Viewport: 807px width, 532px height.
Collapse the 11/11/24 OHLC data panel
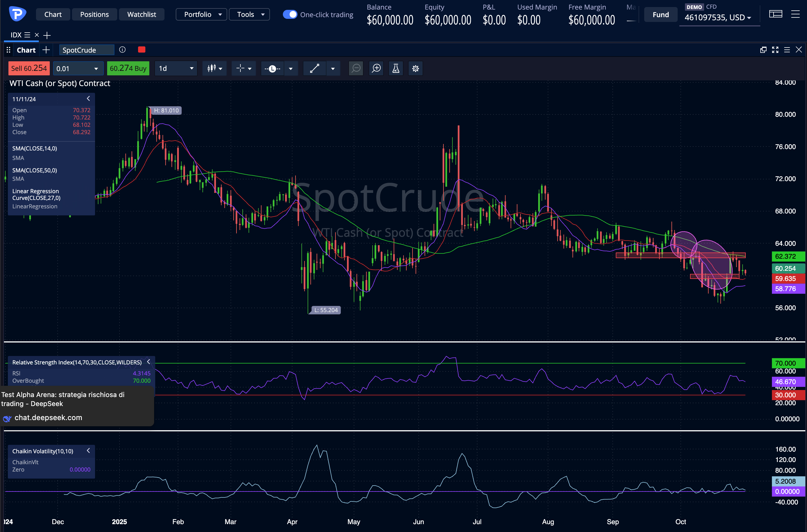click(x=88, y=99)
